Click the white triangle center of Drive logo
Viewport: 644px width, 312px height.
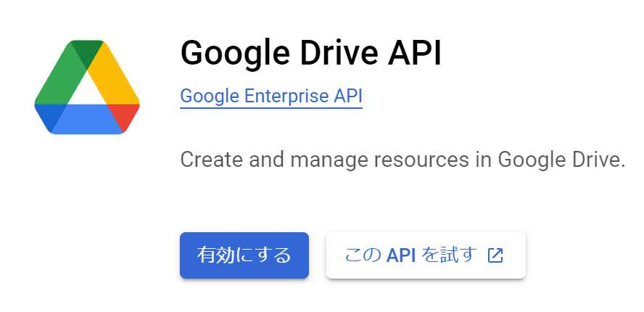click(x=87, y=91)
